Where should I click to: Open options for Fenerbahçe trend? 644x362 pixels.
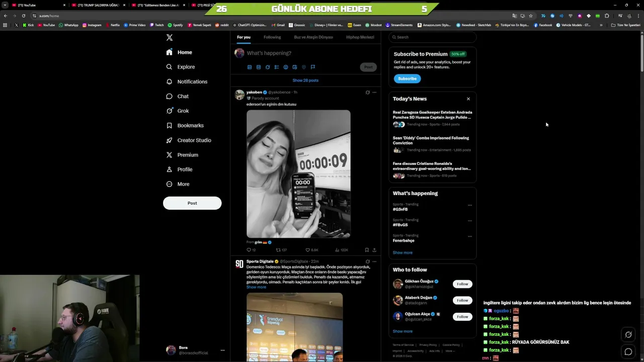click(x=470, y=236)
